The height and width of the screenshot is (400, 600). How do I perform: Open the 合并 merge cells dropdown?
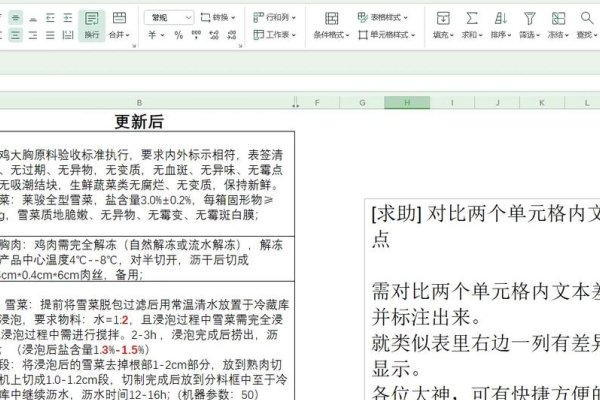click(x=119, y=25)
